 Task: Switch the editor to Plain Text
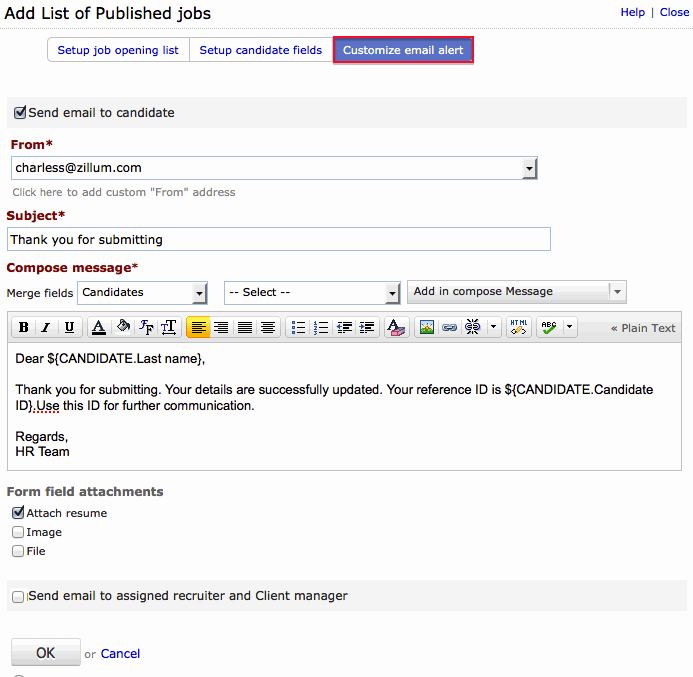click(643, 328)
